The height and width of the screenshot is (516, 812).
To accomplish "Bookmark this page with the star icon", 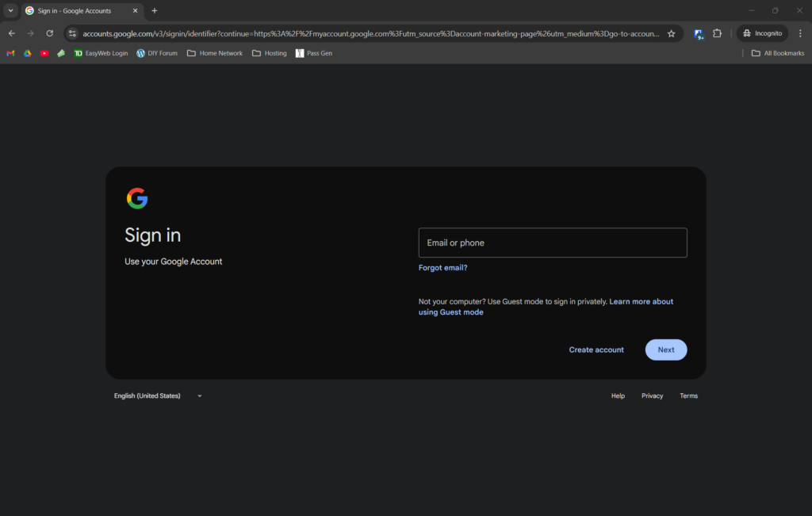I will tap(671, 33).
